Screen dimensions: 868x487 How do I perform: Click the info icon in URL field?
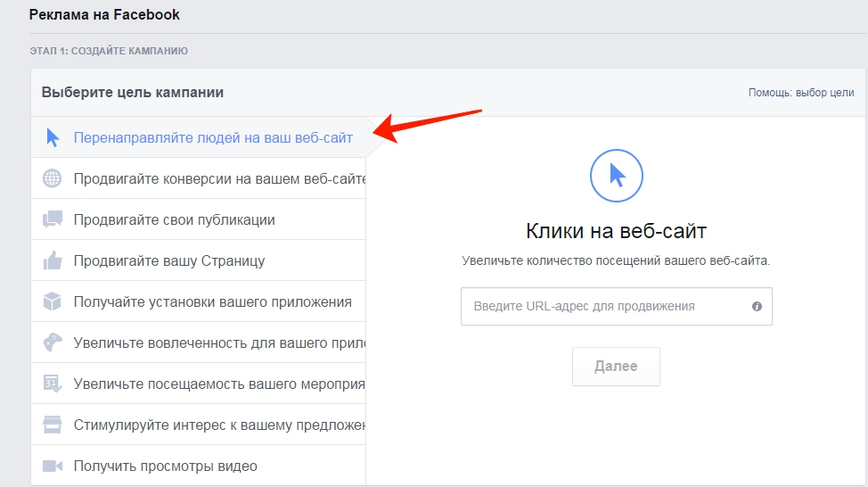click(757, 307)
